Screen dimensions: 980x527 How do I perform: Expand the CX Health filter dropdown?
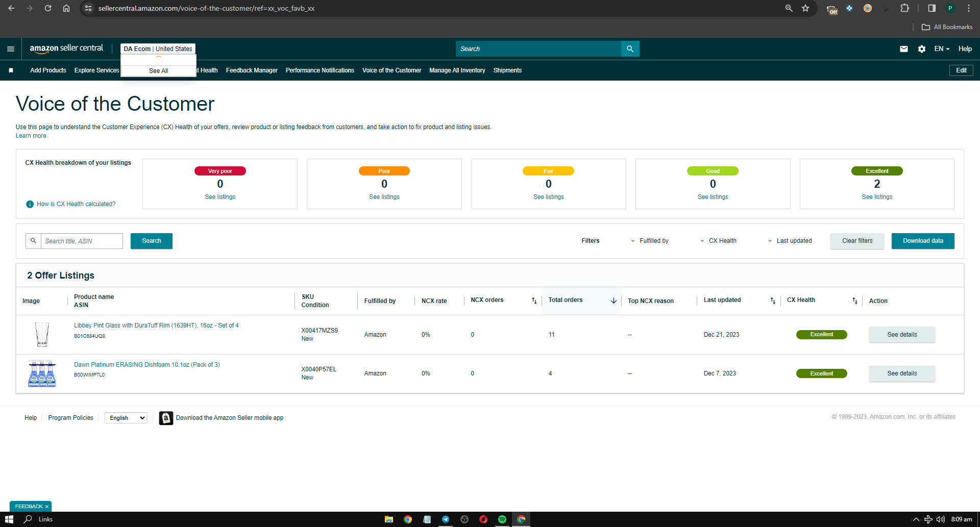tap(718, 241)
